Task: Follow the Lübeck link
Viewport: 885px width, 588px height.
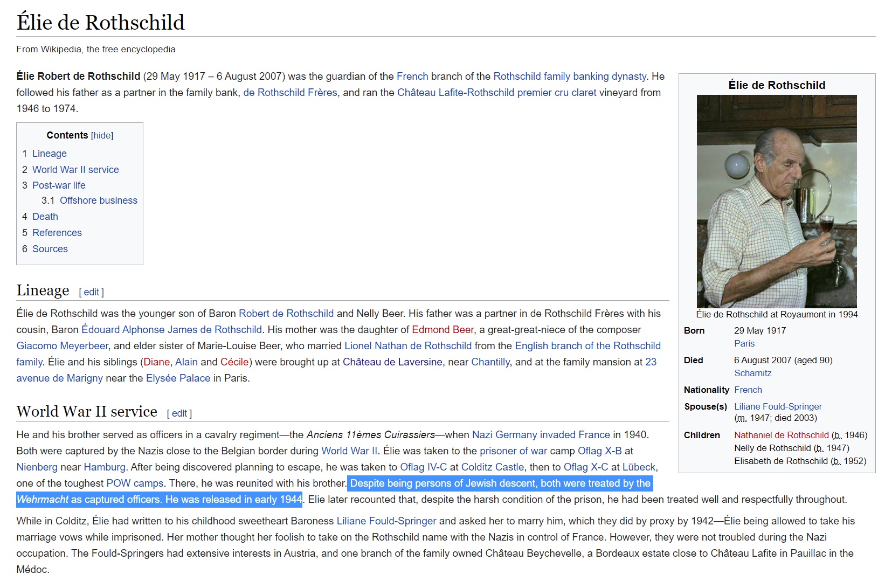Action: [639, 467]
